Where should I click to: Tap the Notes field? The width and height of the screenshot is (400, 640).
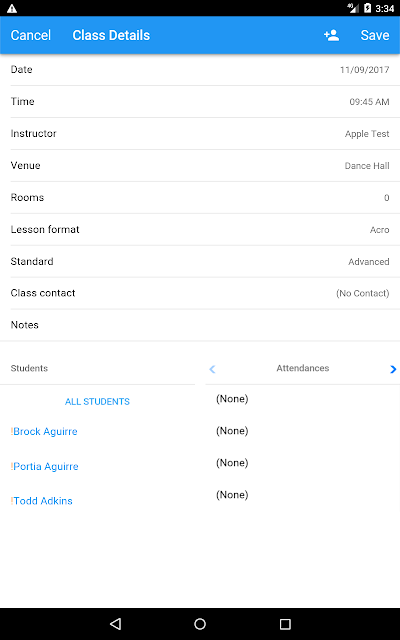coord(200,325)
